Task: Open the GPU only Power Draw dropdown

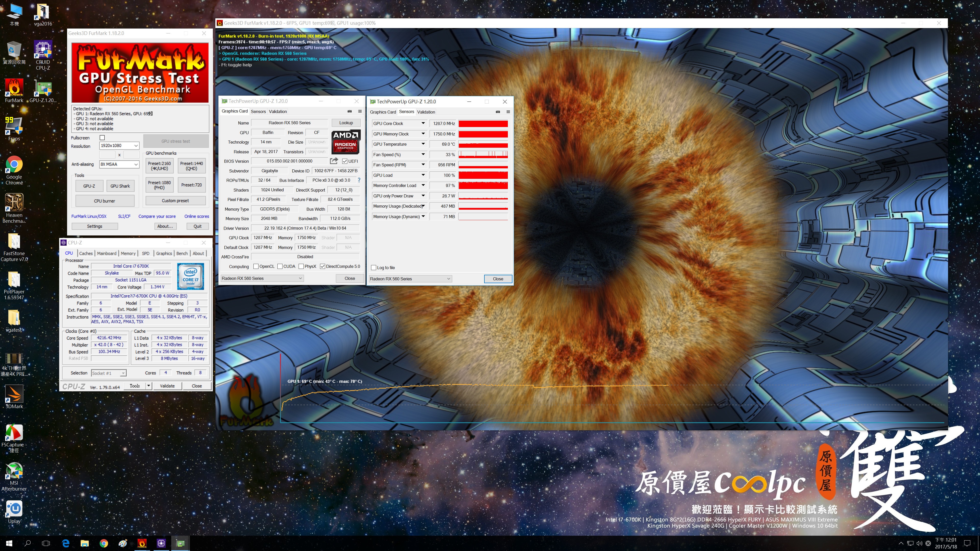Action: click(x=423, y=196)
